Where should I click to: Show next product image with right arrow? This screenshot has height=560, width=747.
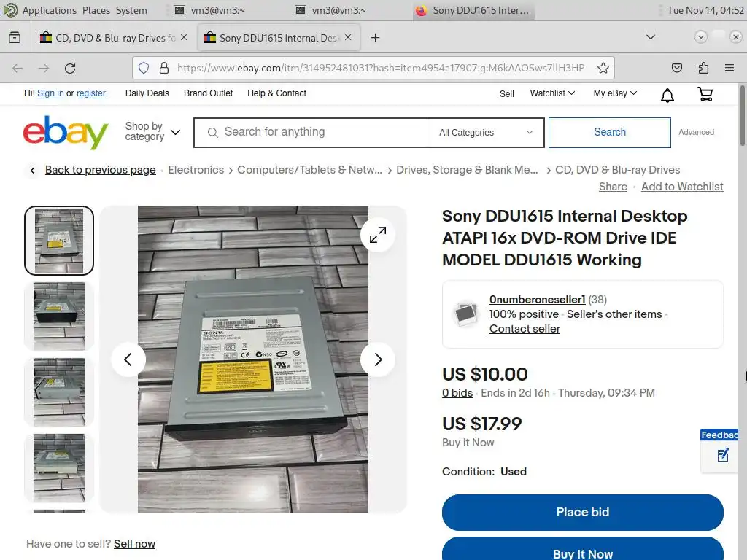pyautogui.click(x=378, y=359)
